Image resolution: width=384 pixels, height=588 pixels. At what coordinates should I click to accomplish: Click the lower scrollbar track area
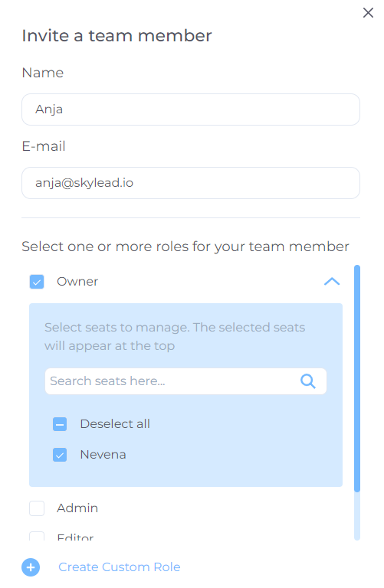point(357,516)
